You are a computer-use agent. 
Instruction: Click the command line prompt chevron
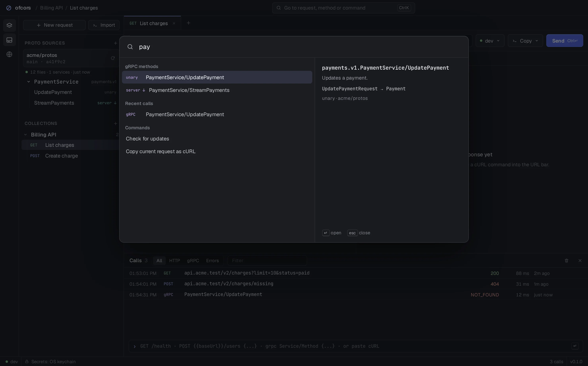[135, 346]
